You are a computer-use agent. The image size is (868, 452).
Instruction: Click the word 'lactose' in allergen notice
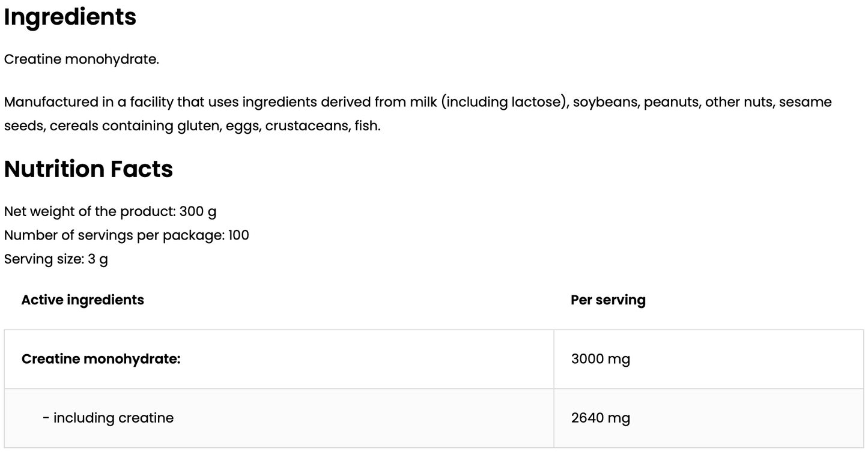coord(536,102)
